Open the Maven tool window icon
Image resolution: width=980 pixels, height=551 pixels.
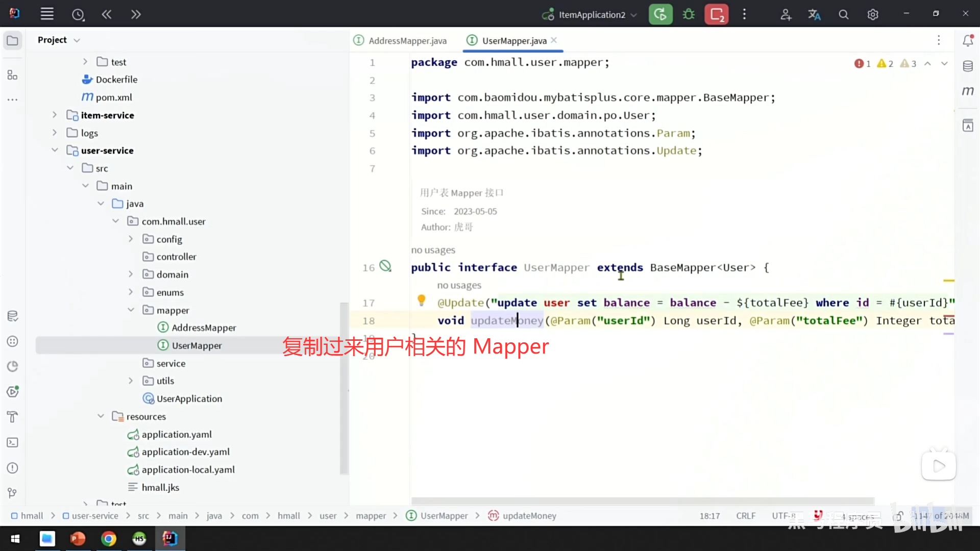point(968,91)
